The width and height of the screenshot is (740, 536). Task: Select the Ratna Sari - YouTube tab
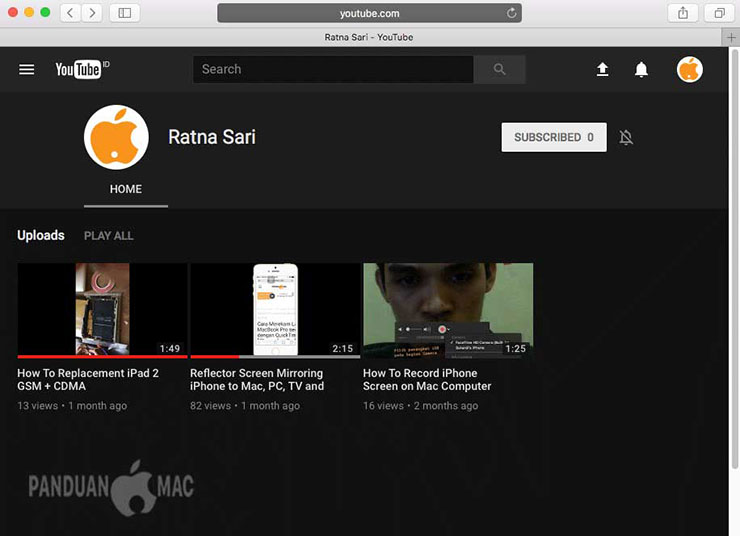point(369,37)
